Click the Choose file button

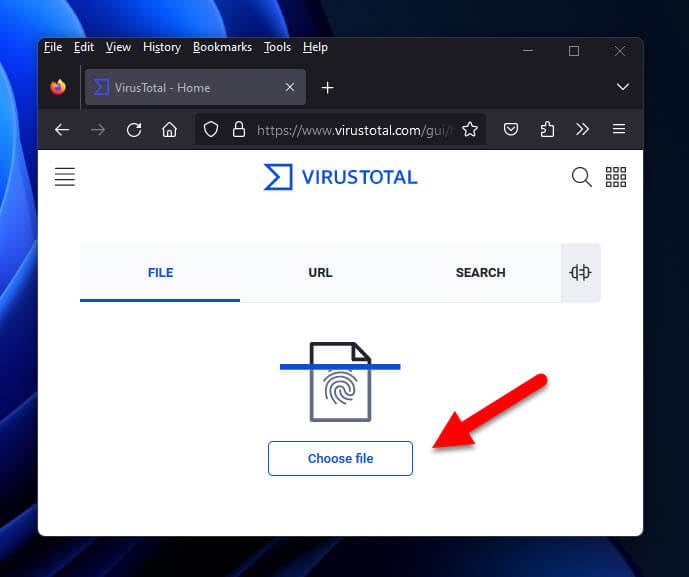[x=341, y=458]
